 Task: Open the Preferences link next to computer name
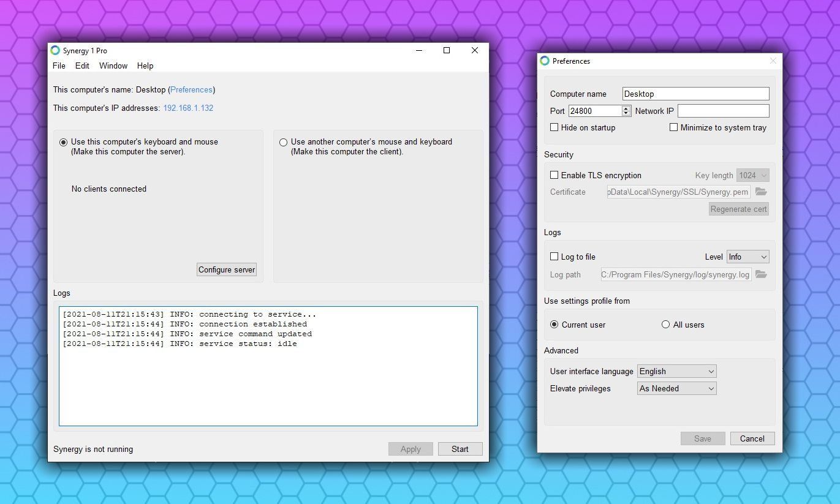(192, 89)
